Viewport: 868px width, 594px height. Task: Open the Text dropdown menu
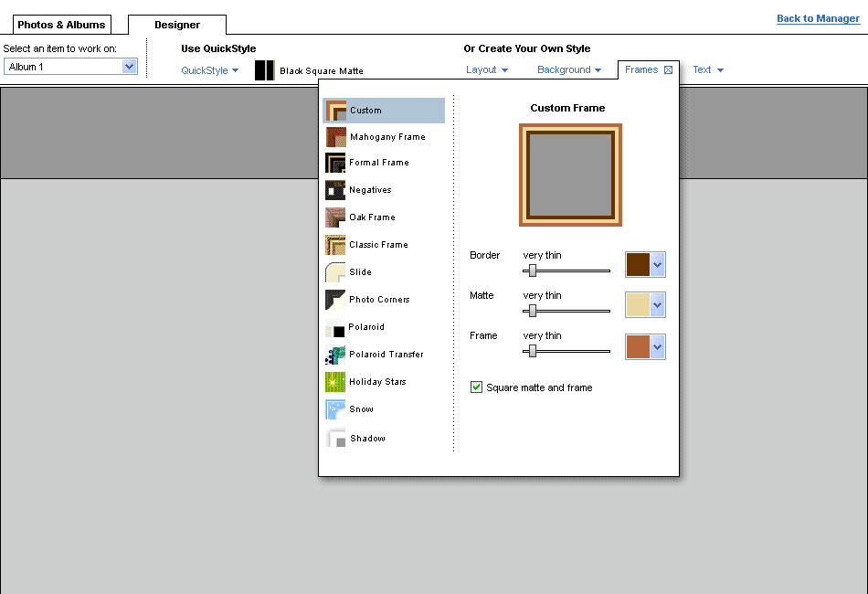[708, 69]
